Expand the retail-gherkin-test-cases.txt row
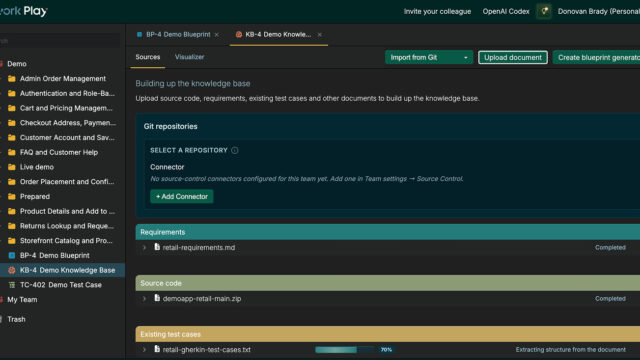 click(x=144, y=349)
